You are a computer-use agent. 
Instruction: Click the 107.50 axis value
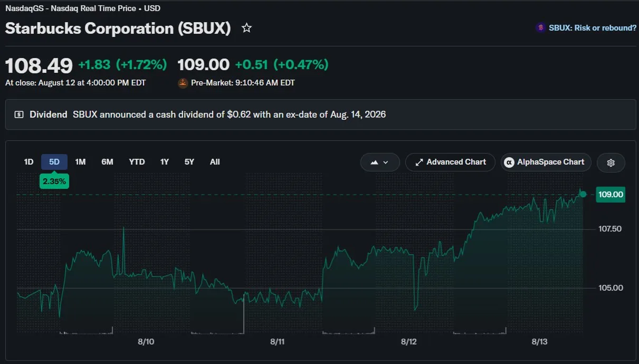(x=610, y=229)
